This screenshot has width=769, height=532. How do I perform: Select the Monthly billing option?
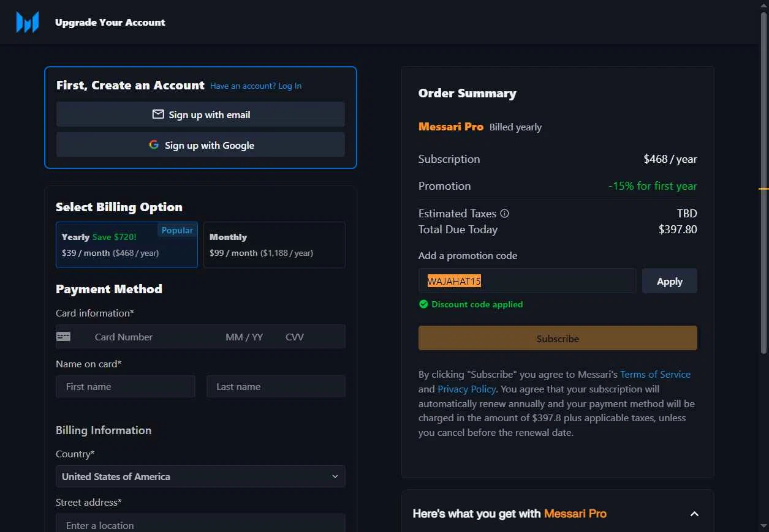click(275, 245)
